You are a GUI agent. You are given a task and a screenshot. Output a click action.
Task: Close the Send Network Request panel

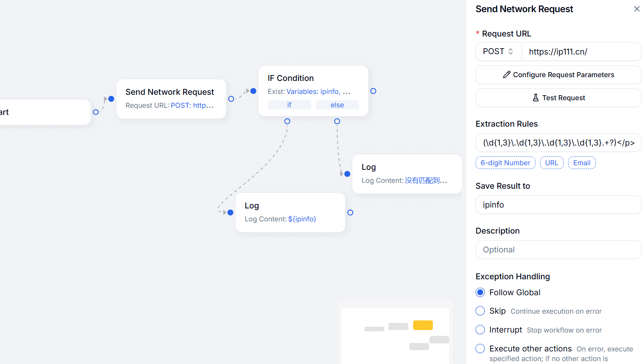pos(636,9)
